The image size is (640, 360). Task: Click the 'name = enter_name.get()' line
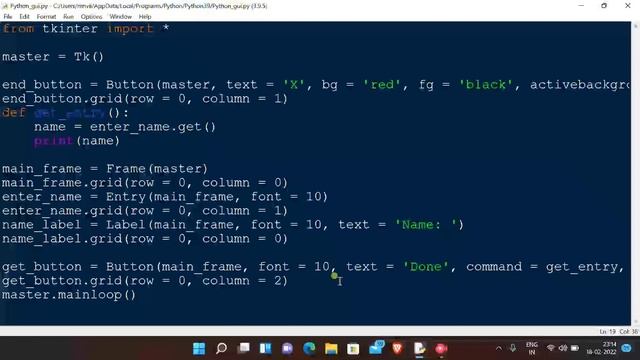click(x=125, y=127)
